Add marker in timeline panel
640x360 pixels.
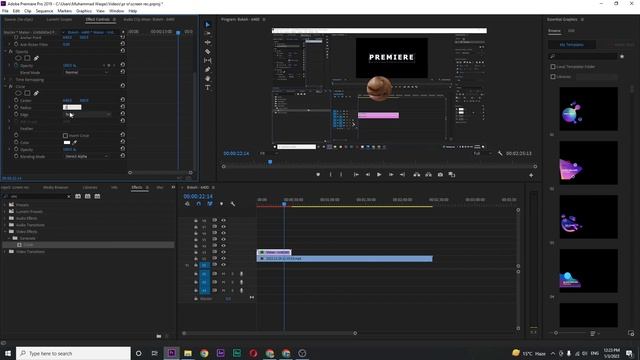(x=221, y=204)
